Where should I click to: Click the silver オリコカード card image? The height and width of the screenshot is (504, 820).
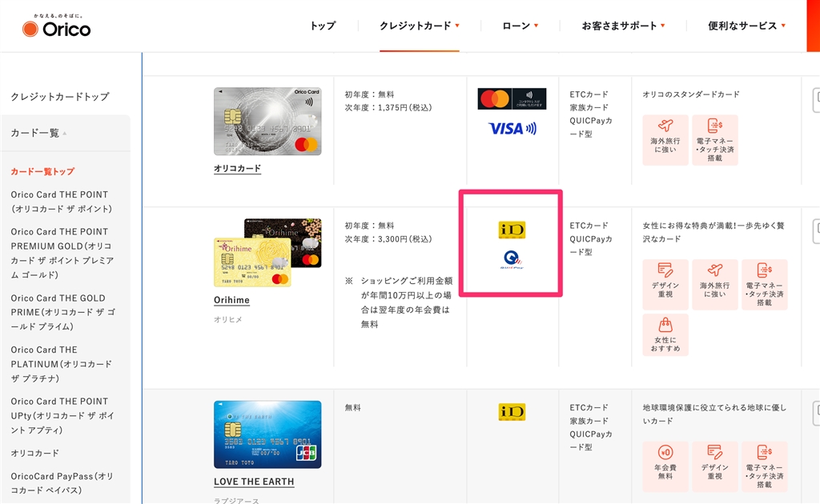click(267, 121)
